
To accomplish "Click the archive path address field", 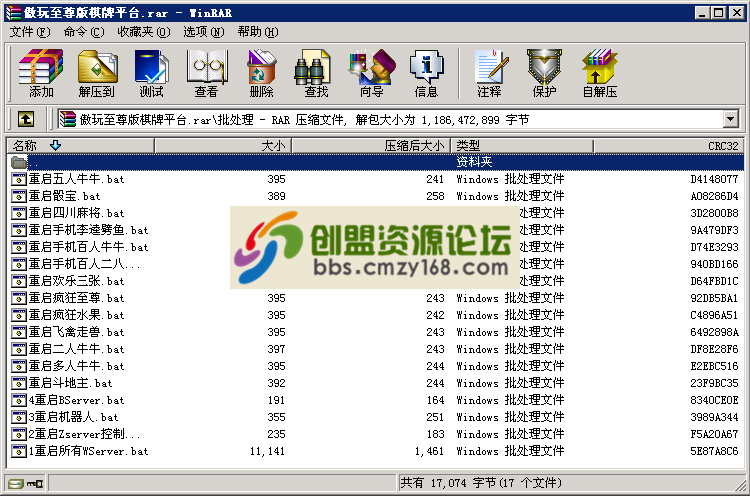I will pos(390,119).
